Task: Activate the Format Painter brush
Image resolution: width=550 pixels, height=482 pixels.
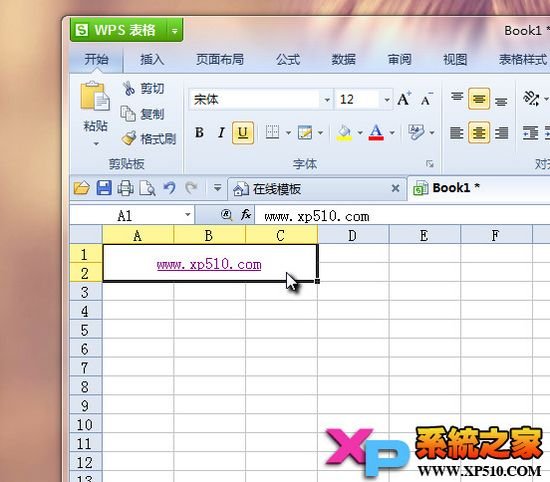Action: [x=129, y=139]
